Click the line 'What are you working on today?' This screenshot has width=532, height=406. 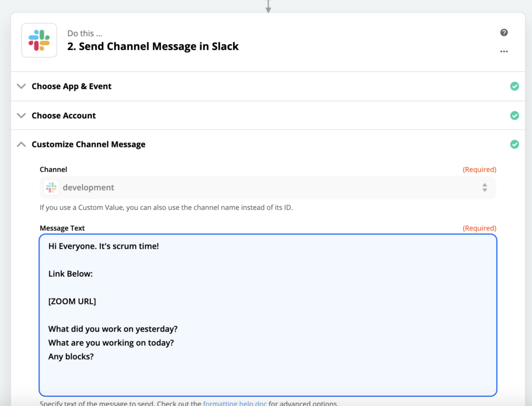(x=111, y=343)
